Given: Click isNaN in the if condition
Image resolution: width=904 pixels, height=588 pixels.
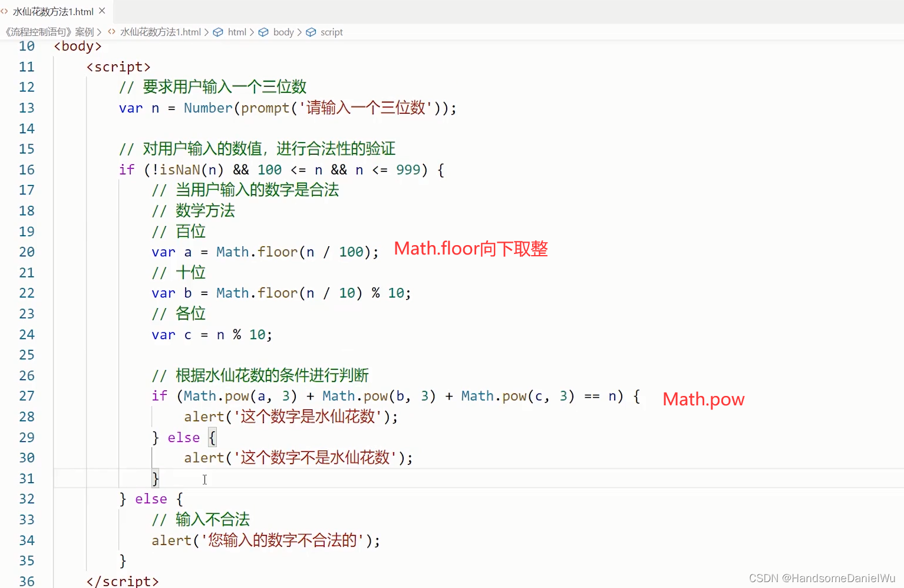Looking at the screenshot, I should point(180,170).
